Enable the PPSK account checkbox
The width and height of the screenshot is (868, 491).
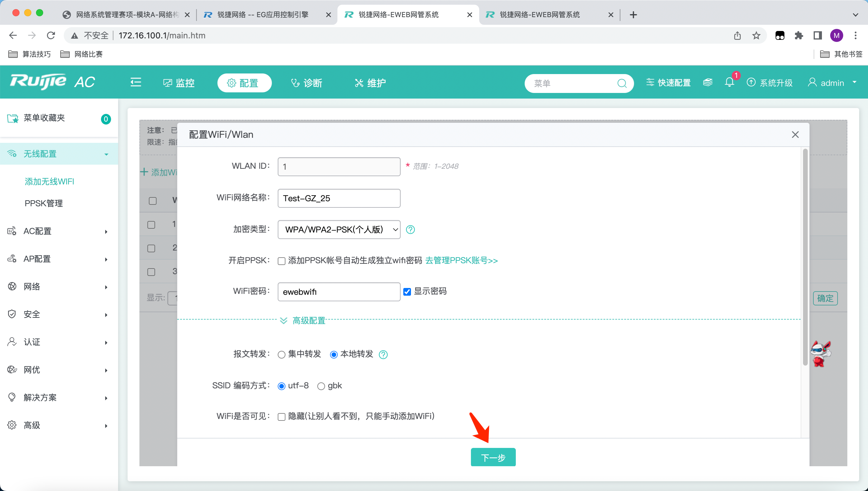coord(281,261)
